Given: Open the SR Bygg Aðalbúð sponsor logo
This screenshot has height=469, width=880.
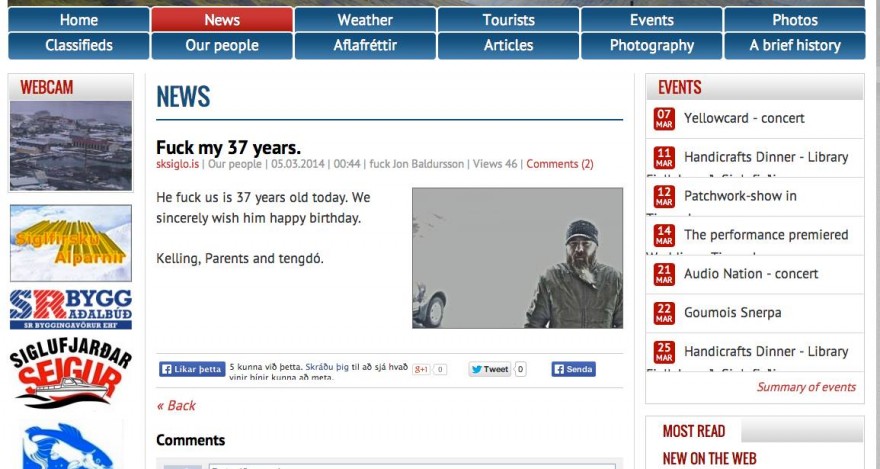Looking at the screenshot, I should pos(71,309).
